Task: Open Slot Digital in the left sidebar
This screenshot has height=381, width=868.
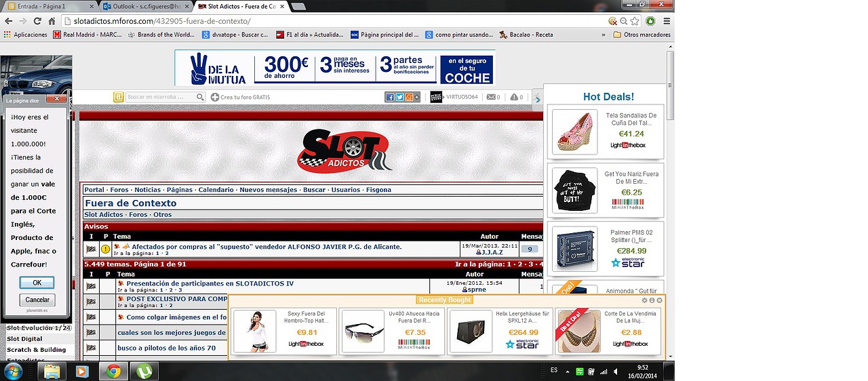Action: point(24,338)
